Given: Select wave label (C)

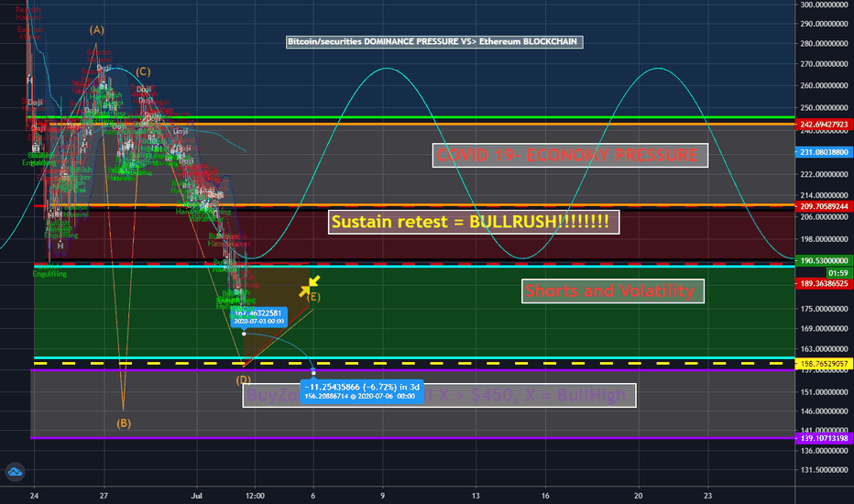Looking at the screenshot, I should pos(143,71).
